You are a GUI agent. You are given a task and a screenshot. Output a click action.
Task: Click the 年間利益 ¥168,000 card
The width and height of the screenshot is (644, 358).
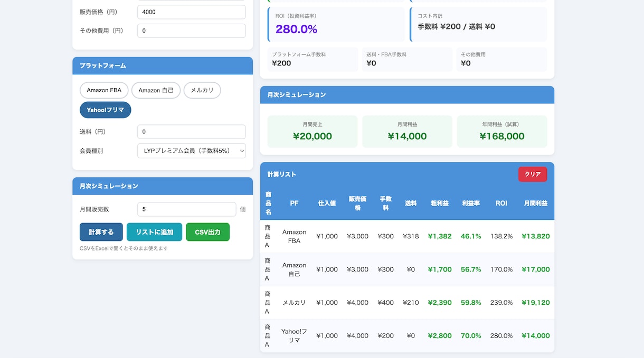tap(502, 131)
